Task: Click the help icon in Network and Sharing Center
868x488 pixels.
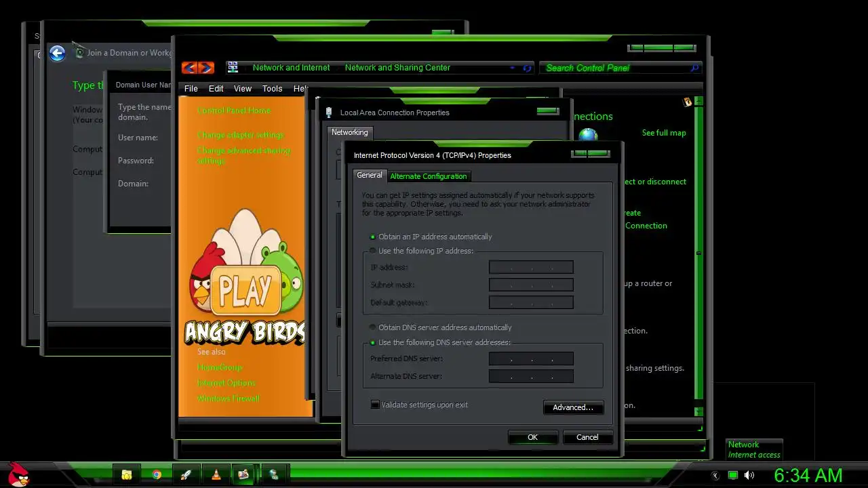Action: [x=688, y=102]
